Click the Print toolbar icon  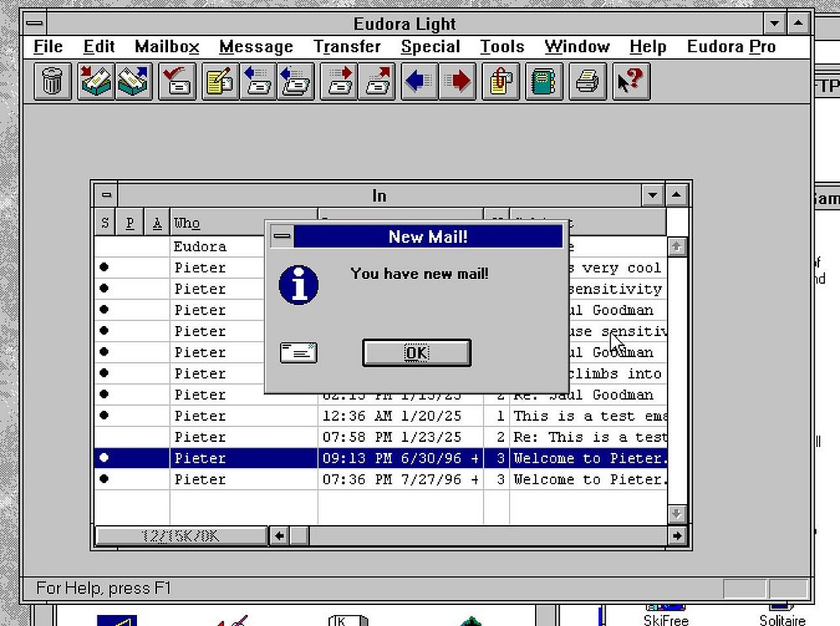(x=587, y=82)
